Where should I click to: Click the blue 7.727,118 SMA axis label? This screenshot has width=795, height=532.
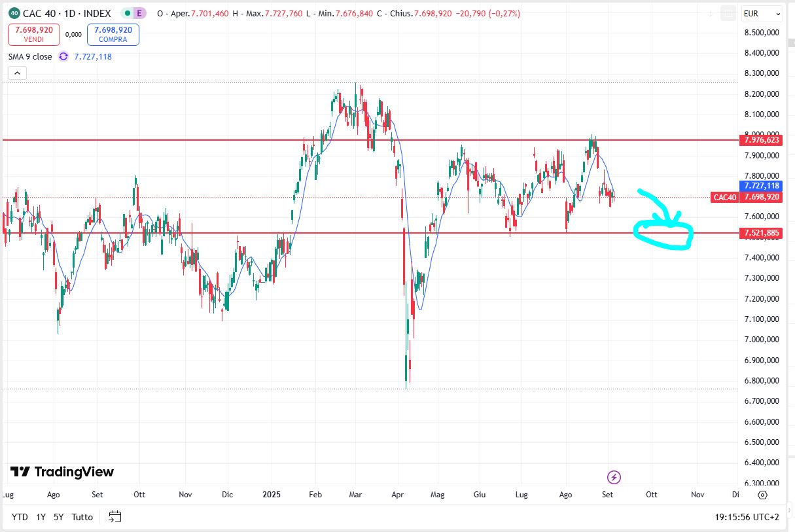(762, 186)
